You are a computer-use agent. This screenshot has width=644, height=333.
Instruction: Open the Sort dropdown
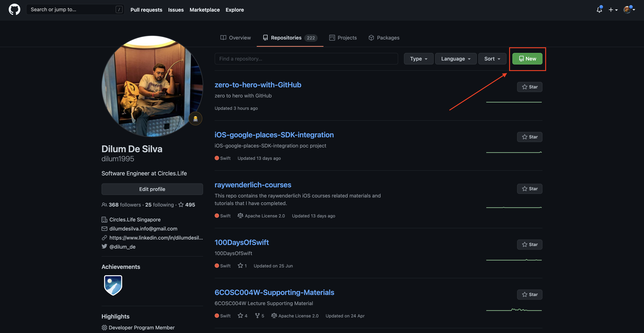[492, 59]
